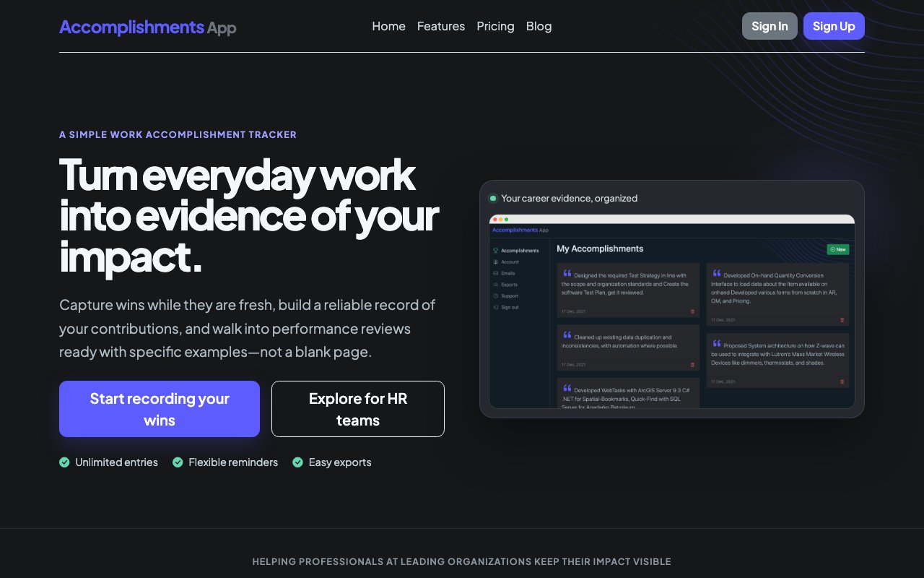This screenshot has height=578, width=924.
Task: Click the Emails envelope icon in preview sidebar
Action: pyautogui.click(x=495, y=273)
